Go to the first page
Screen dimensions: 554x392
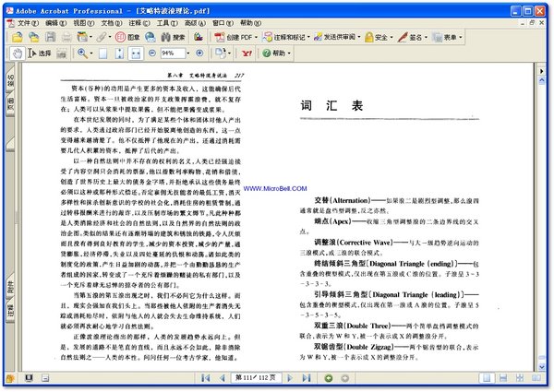tap(205, 378)
